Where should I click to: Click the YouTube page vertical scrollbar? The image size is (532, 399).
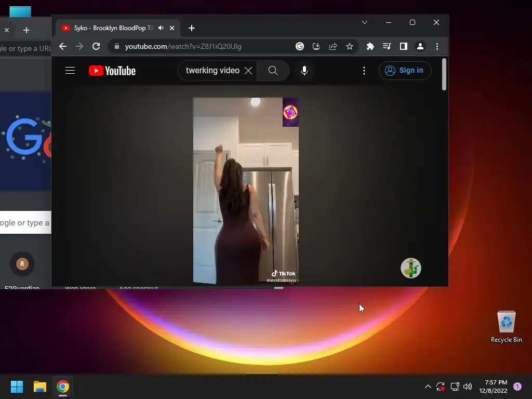pyautogui.click(x=444, y=75)
